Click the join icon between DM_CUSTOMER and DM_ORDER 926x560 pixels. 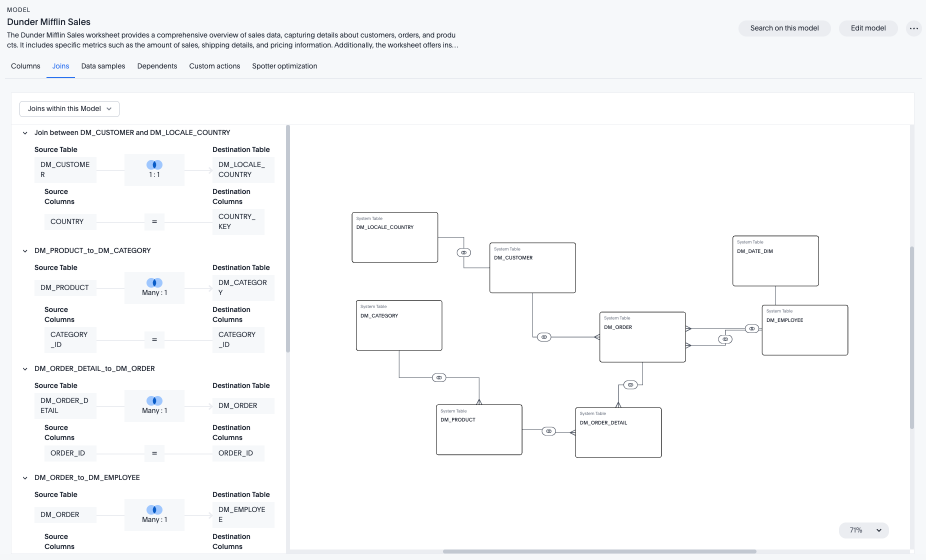pos(544,337)
